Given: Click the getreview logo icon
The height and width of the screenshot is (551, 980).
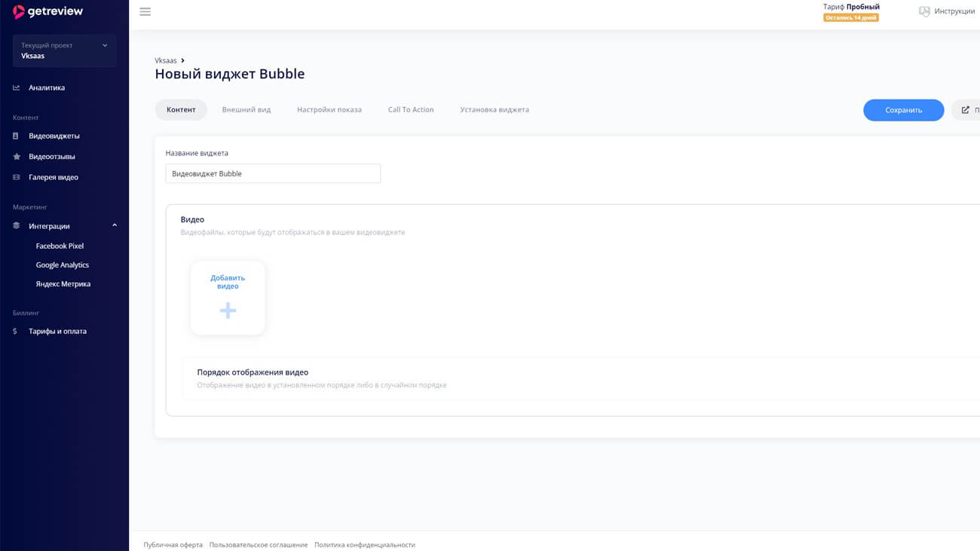Looking at the screenshot, I should click(19, 12).
